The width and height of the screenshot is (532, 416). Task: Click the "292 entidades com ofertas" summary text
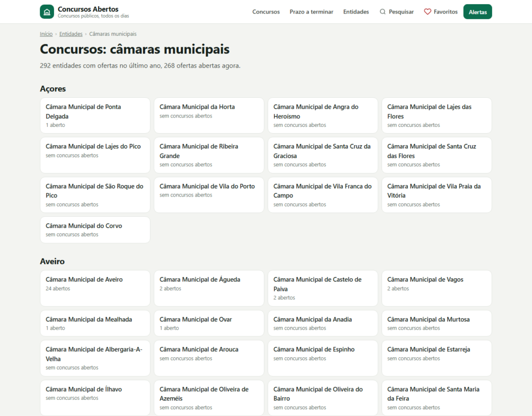coord(140,66)
